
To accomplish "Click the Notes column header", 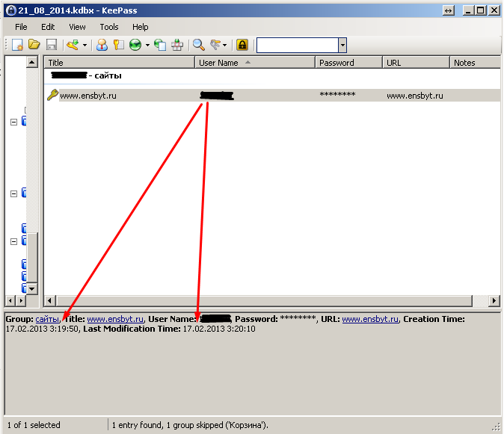I will (x=475, y=63).
